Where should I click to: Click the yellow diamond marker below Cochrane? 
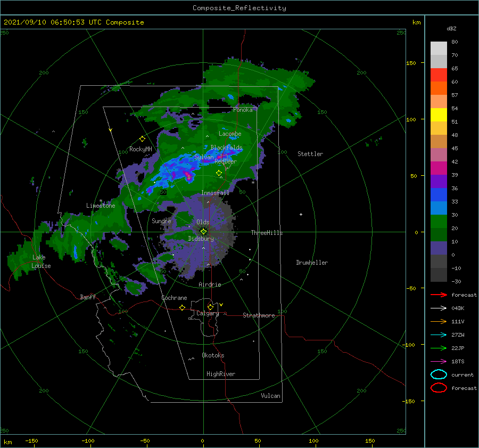(x=182, y=307)
